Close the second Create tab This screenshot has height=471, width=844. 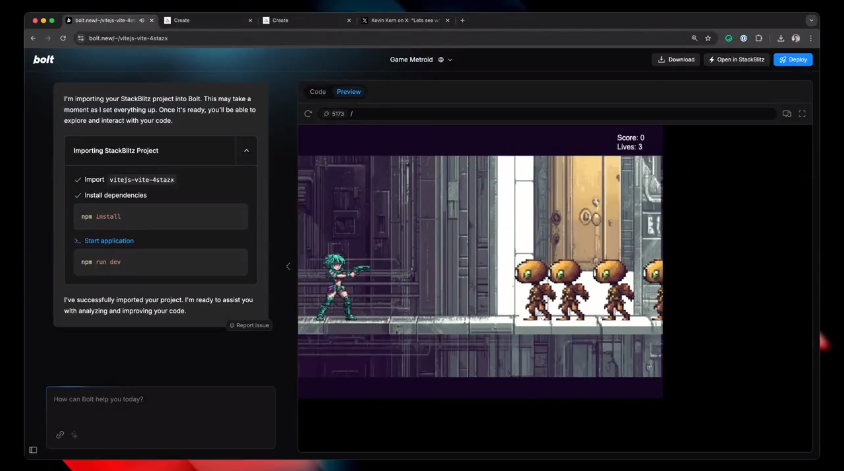point(349,20)
